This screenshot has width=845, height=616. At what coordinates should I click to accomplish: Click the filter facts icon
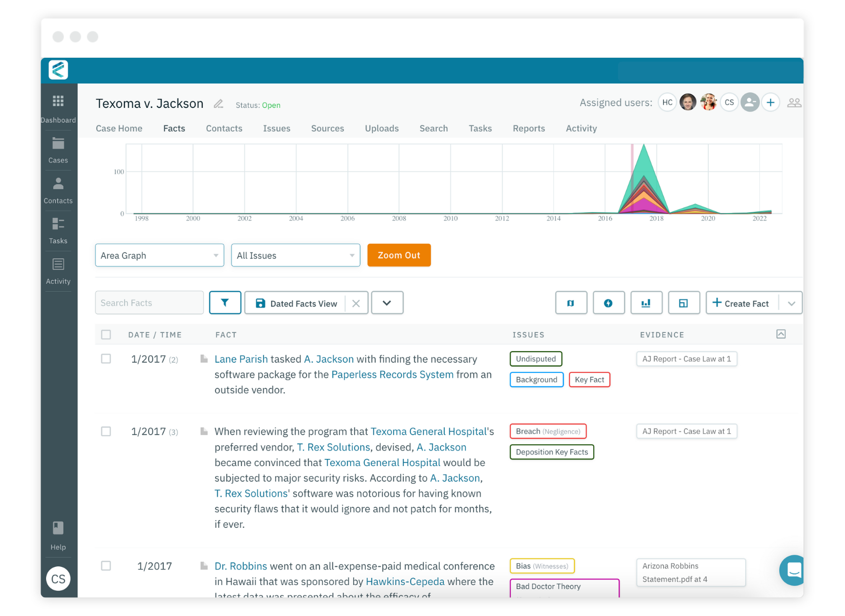pos(225,302)
